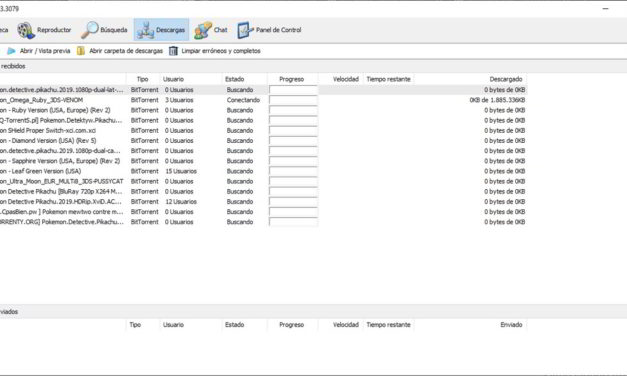627x376 pixels.
Task: Select the Ultra_Moon_EUR_MULTi8_3DS-PUSSYCAT row
Action: pos(263,181)
